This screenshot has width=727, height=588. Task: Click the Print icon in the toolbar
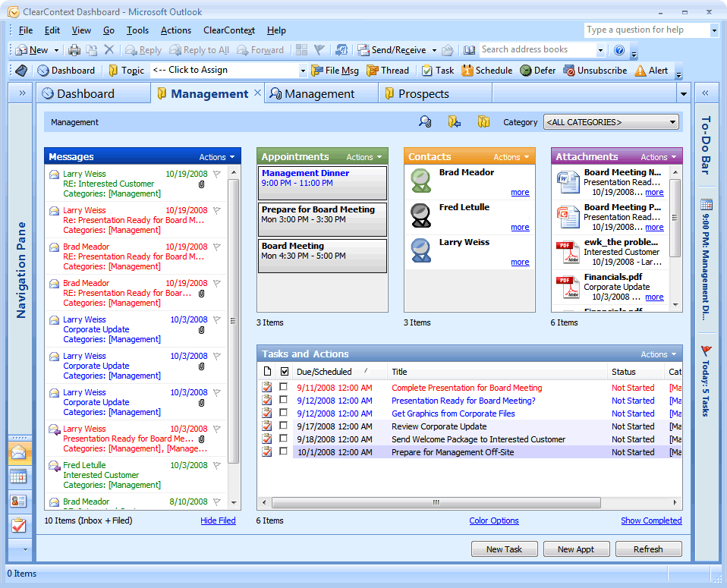pos(74,50)
